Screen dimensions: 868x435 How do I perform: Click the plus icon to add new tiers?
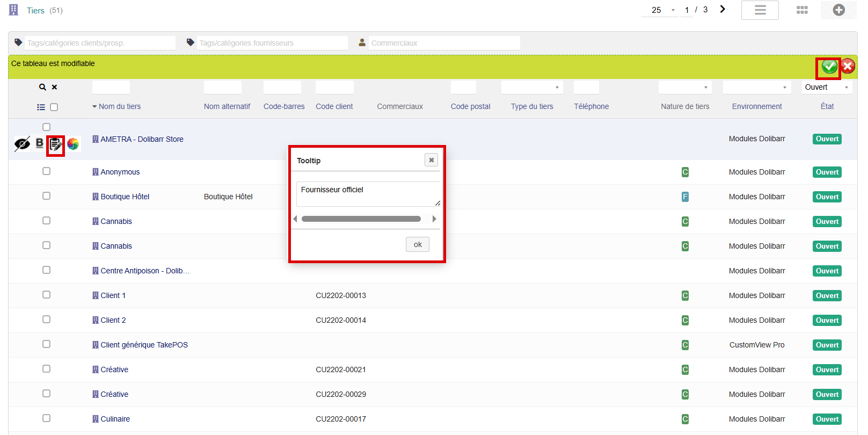(x=838, y=10)
